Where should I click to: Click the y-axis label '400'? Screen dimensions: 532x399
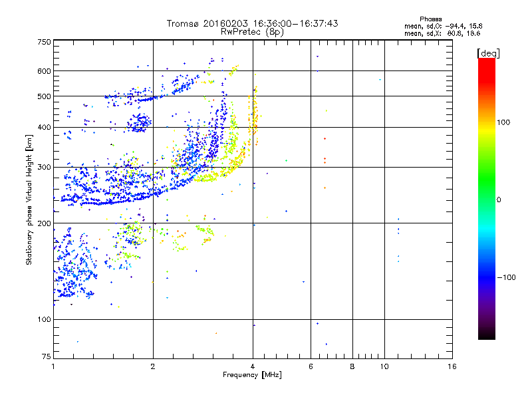(x=44, y=128)
